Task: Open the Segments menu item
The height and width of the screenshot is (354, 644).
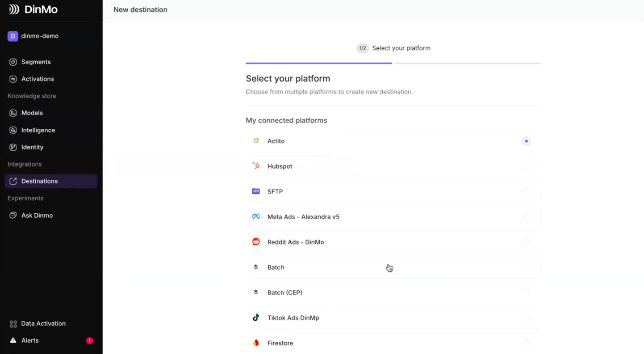Action: [51, 62]
